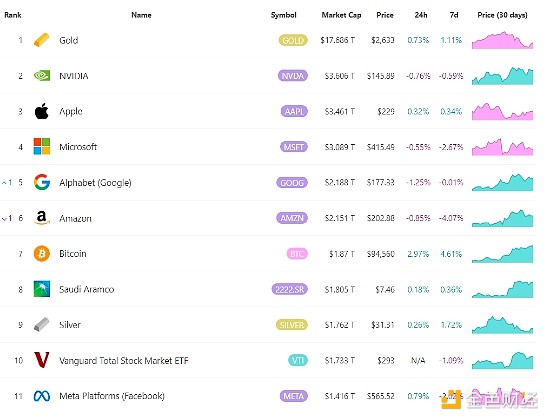This screenshot has width=549, height=420.
Task: Click the Amazon logo icon
Action: pyautogui.click(x=42, y=218)
